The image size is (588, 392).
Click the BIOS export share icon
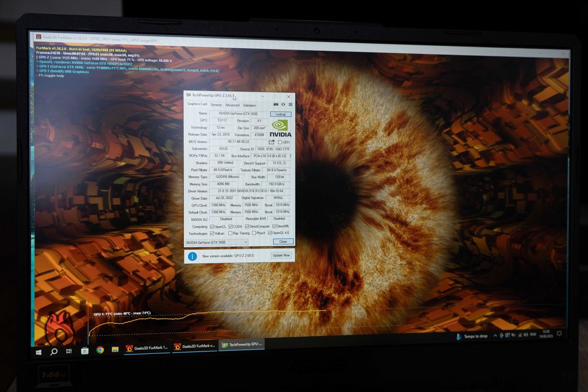tap(272, 142)
